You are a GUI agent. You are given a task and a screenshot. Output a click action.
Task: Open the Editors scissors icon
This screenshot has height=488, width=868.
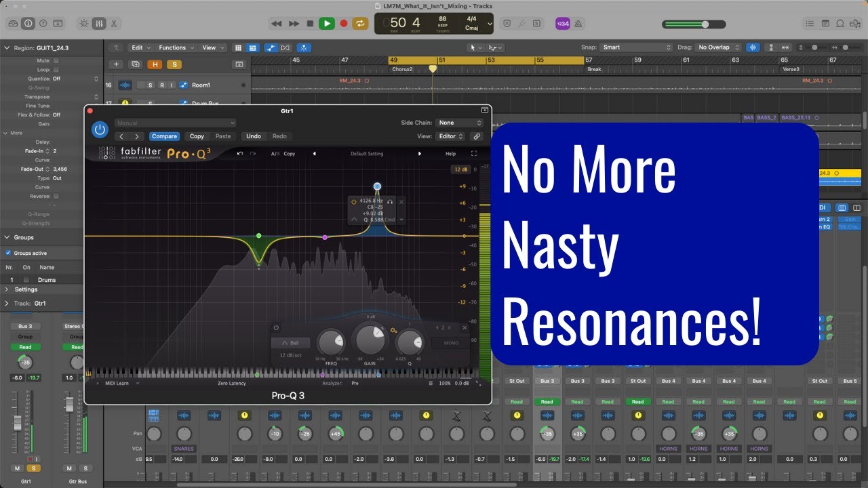114,23
